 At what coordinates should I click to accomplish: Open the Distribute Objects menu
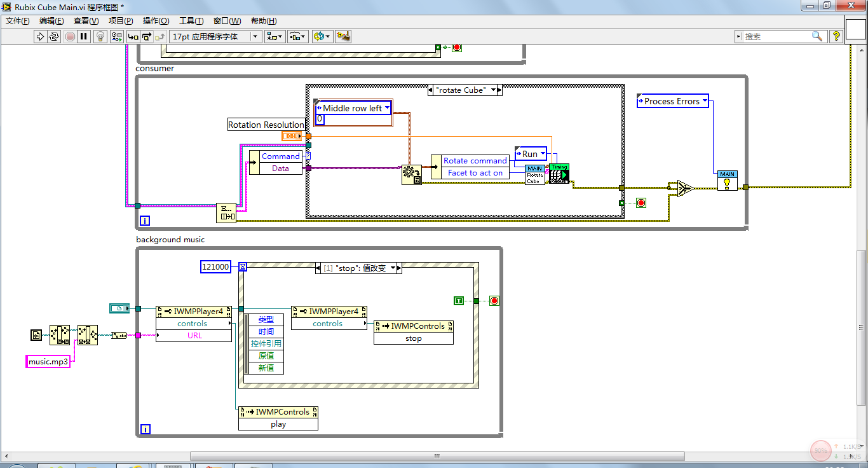pyautogui.click(x=298, y=36)
